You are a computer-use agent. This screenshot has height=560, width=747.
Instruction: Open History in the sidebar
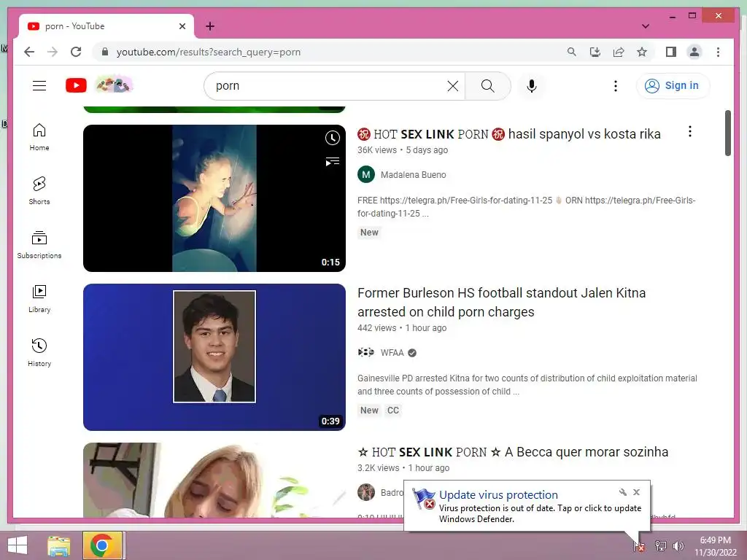(x=39, y=352)
